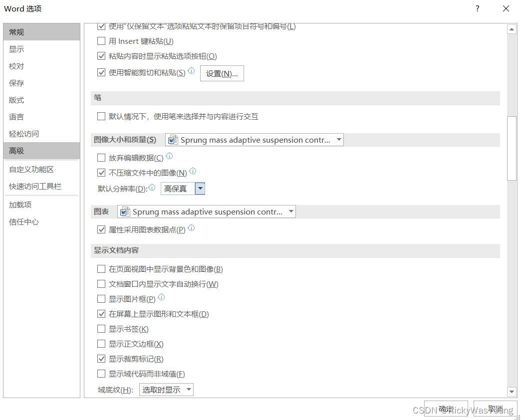Viewport: 521px width, 420px height.
Task: Click the info icon next to 显示图片框
Action: point(161,296)
